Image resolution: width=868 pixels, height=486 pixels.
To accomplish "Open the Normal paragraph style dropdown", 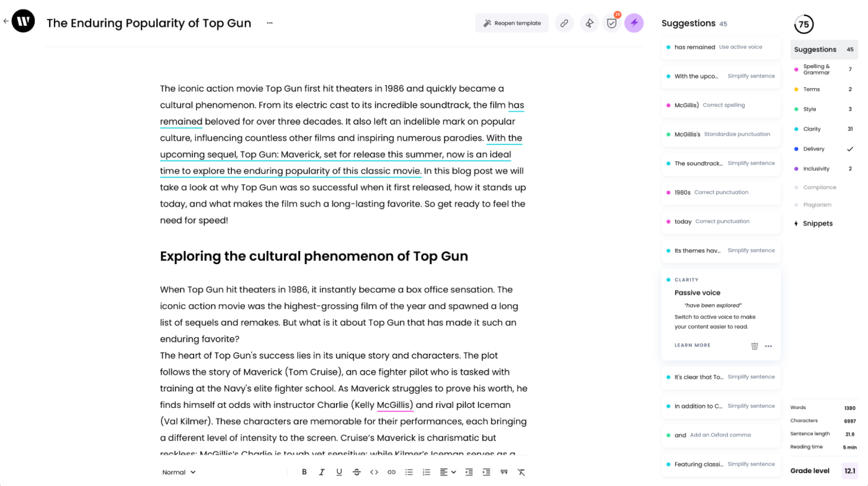I will tap(179, 472).
